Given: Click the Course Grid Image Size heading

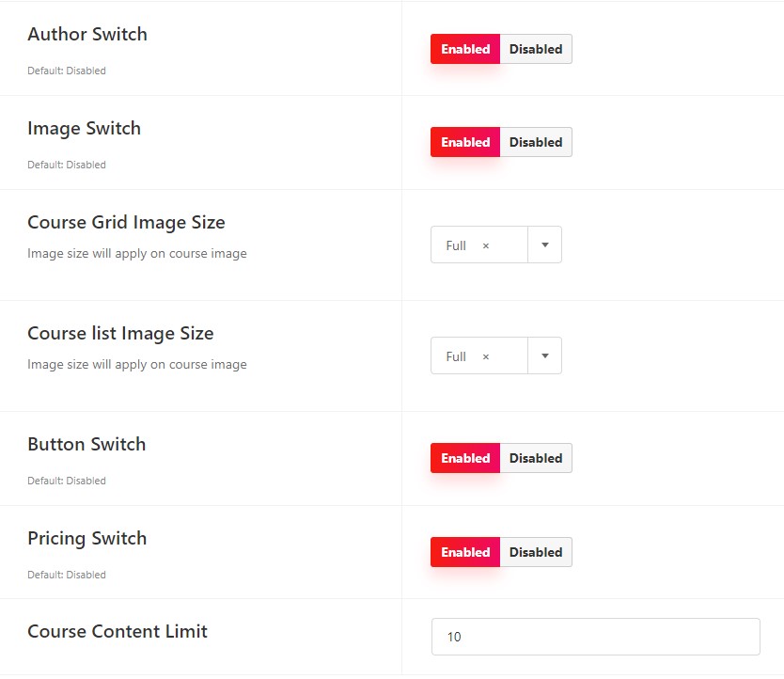Looking at the screenshot, I should click(127, 222).
